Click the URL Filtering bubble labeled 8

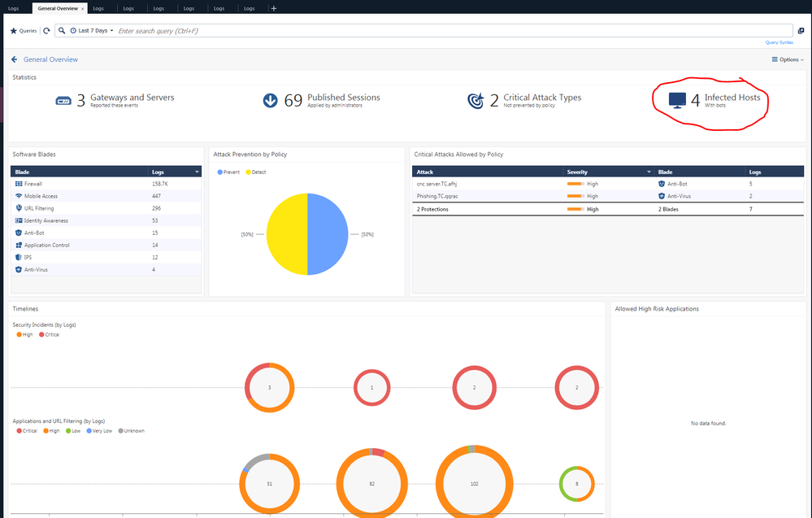pos(577,484)
